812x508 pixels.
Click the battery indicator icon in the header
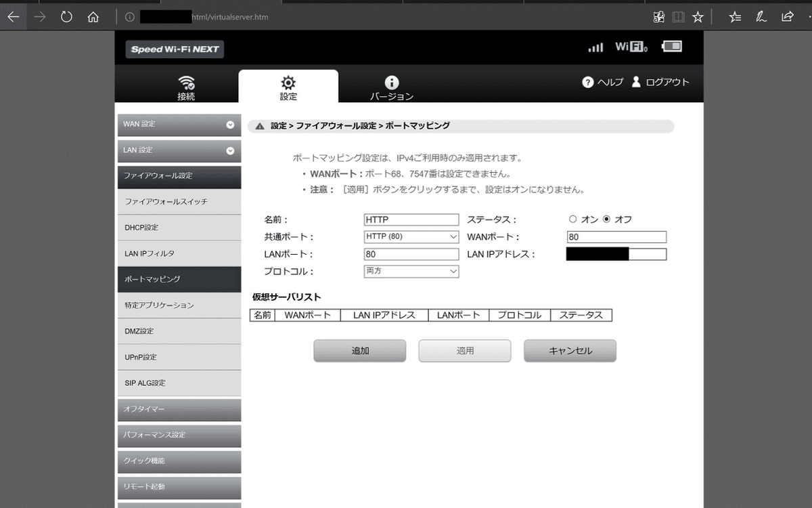point(672,46)
